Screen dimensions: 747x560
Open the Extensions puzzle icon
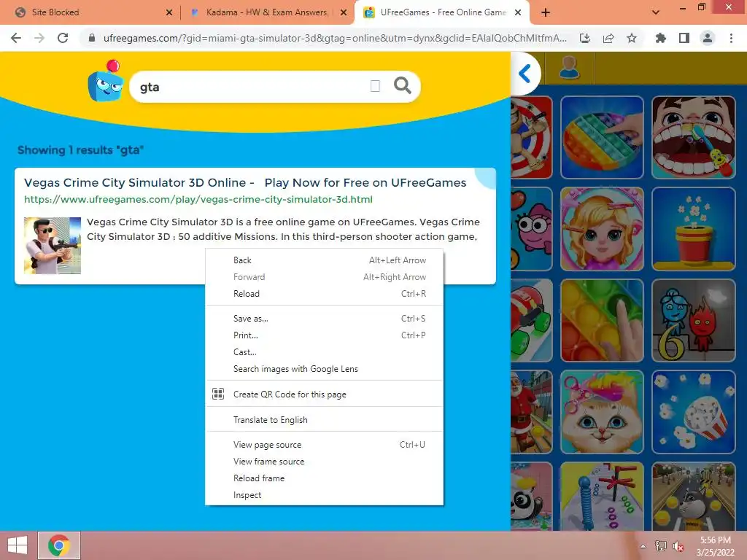click(x=660, y=38)
